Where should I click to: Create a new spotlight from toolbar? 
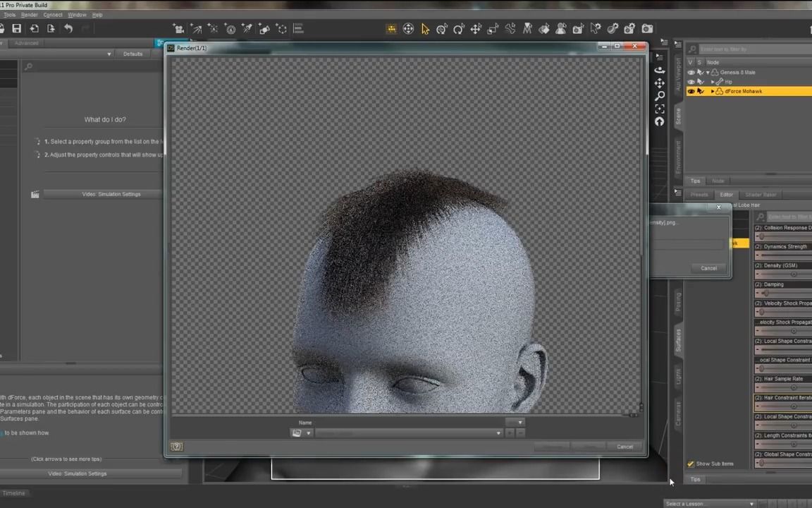pyautogui.click(x=247, y=28)
